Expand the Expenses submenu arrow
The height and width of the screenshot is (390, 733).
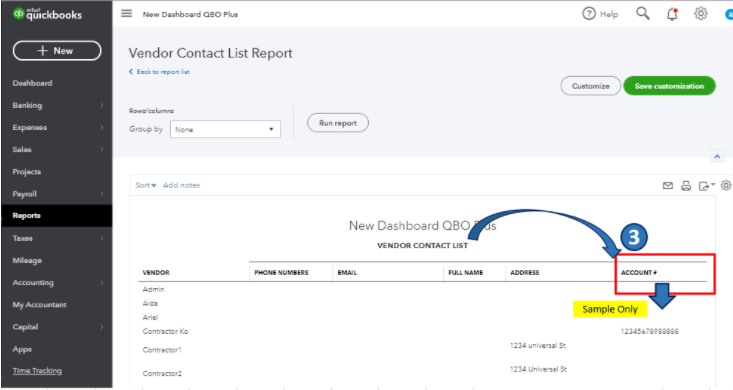(x=101, y=127)
